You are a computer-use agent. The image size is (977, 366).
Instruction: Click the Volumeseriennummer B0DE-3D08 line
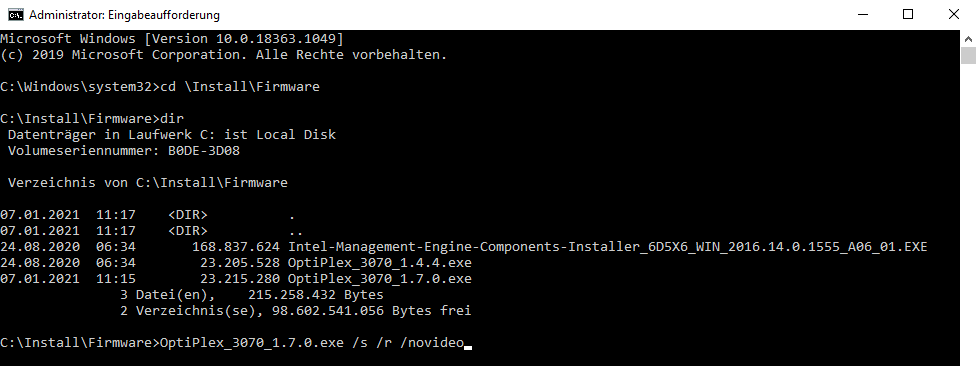pyautogui.click(x=124, y=151)
